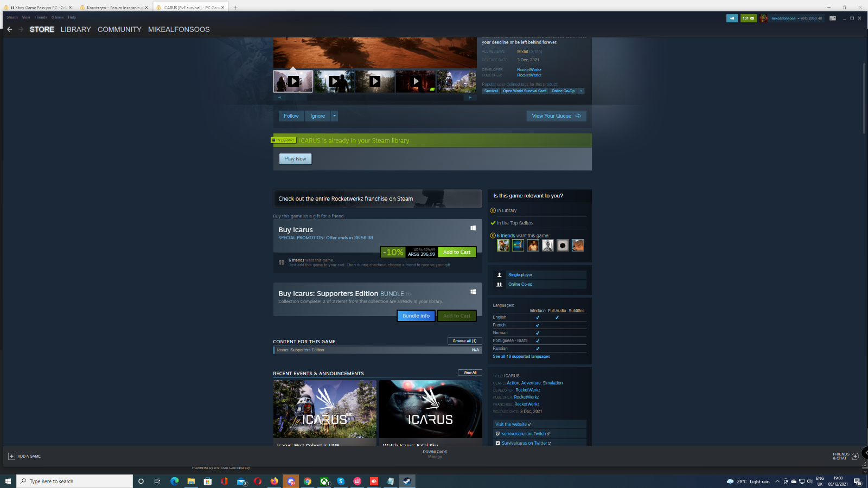Open the Watch Icarus Fatal Sky event image

[x=431, y=409]
